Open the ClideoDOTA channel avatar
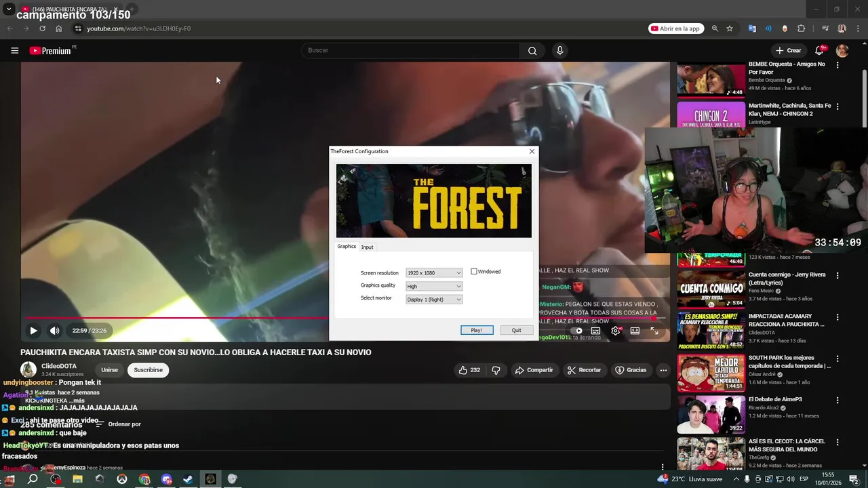This screenshot has height=488, width=868. 28,370
